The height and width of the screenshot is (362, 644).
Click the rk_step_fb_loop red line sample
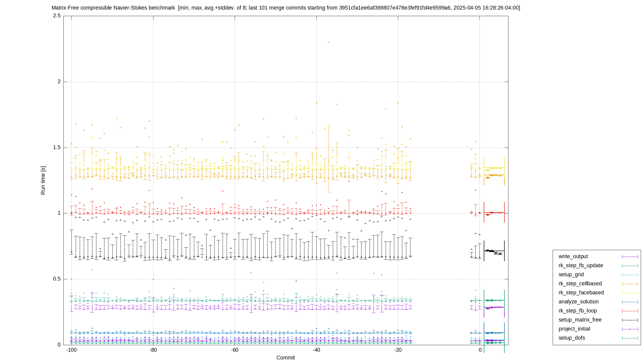tap(630, 311)
